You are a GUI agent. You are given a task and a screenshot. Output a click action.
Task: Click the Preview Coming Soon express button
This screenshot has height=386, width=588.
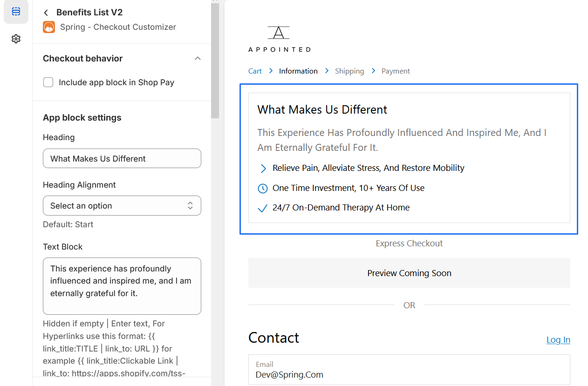409,273
